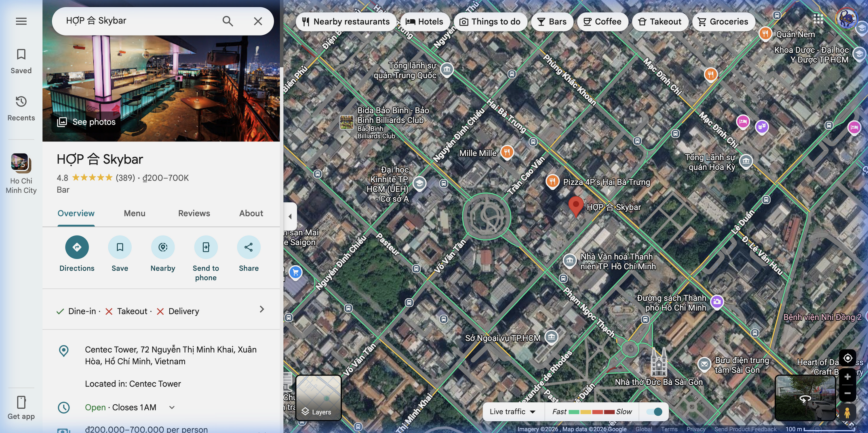Expand opening hours chevron
Image resolution: width=868 pixels, height=433 pixels.
(x=172, y=408)
